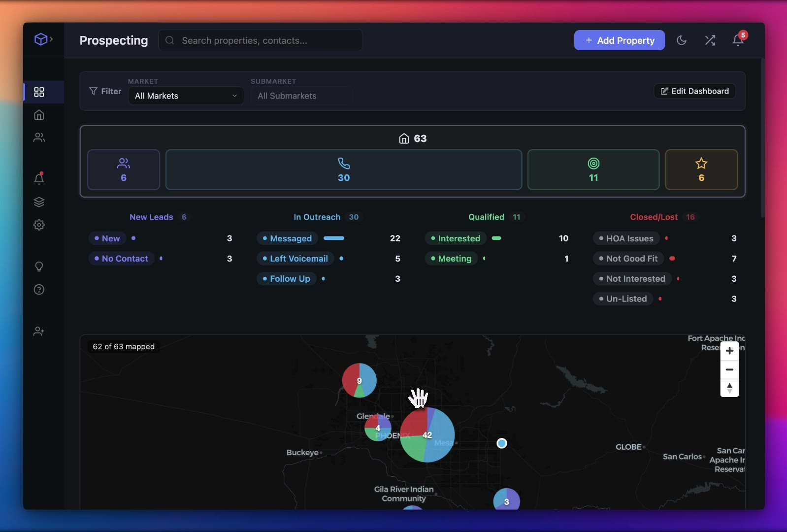
Task: Click the Qualified column heading
Action: 486,217
